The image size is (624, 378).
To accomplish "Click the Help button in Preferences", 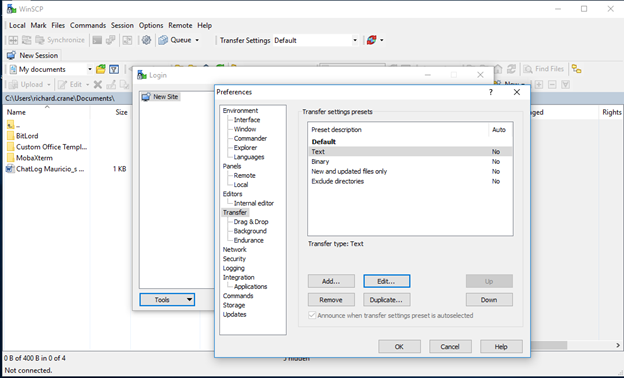I will click(x=501, y=347).
